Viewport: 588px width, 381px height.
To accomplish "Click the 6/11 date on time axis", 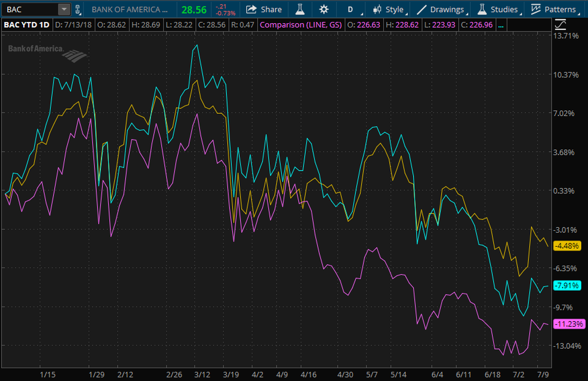I will pos(464,374).
